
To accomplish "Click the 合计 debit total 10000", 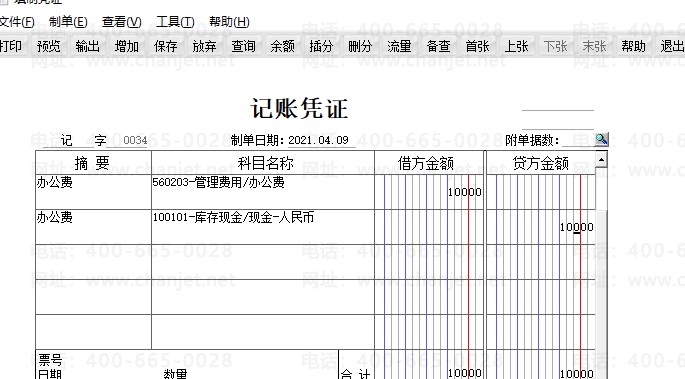I will [464, 373].
